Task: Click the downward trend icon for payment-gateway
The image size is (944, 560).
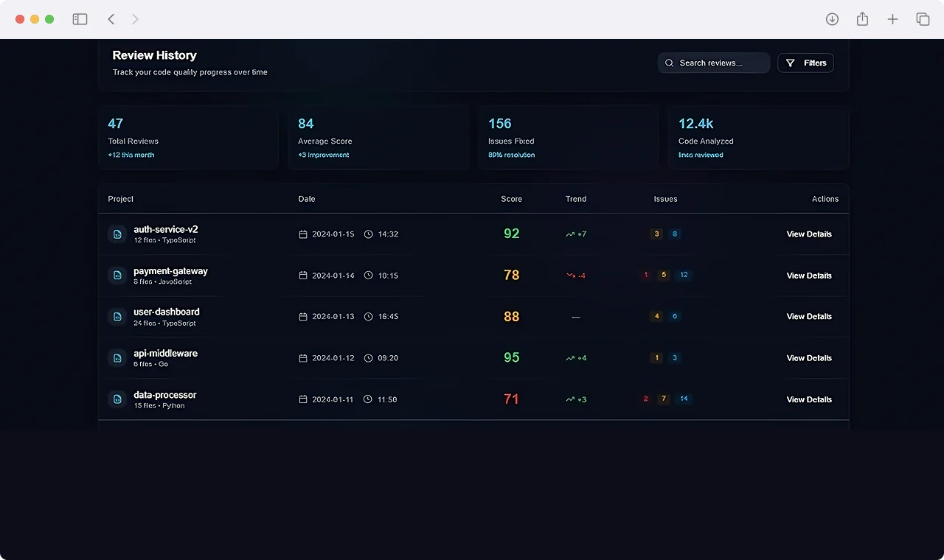Action: (570, 276)
